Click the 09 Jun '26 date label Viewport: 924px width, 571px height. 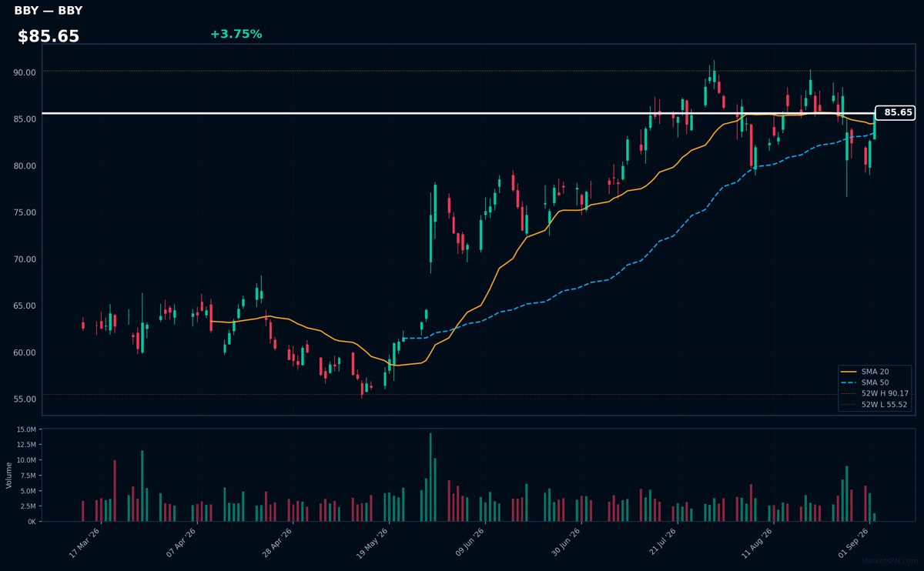pos(470,543)
